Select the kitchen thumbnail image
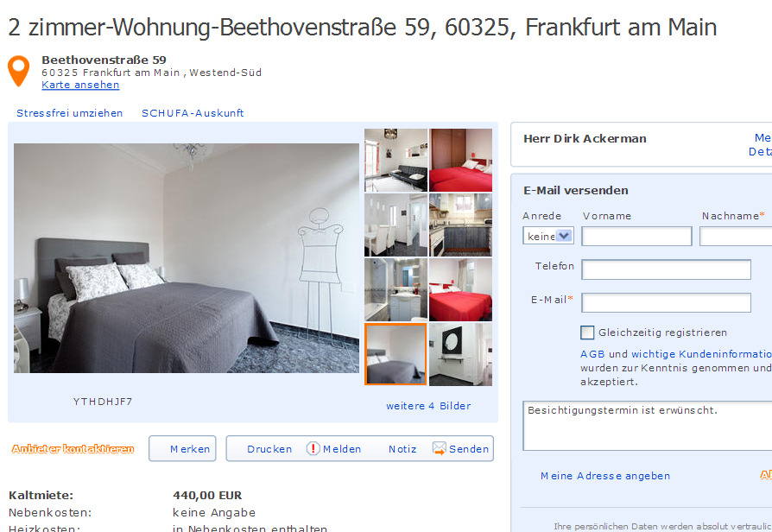Viewport: 772px width, 532px height. pos(460,225)
